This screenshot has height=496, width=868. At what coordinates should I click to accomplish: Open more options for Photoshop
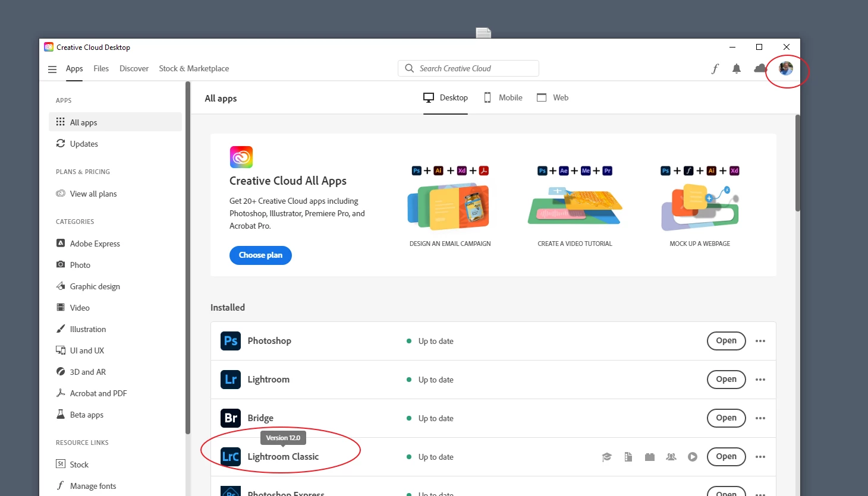coord(760,341)
